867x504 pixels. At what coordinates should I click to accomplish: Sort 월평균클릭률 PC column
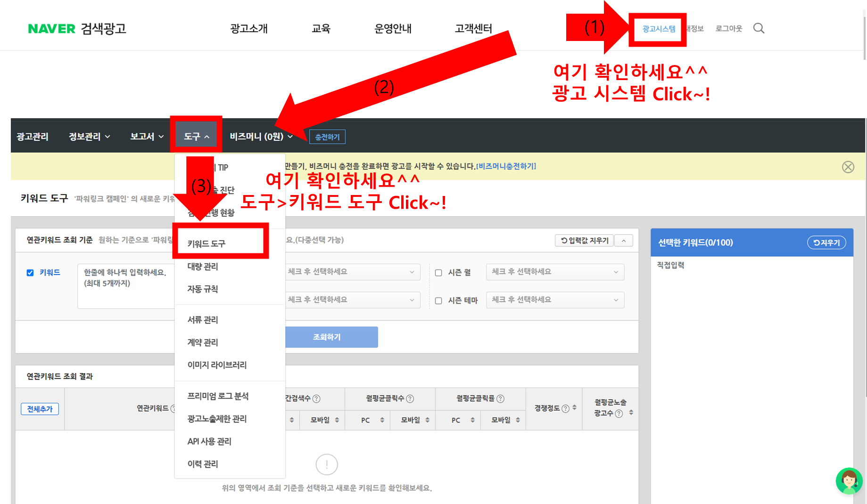(x=472, y=420)
